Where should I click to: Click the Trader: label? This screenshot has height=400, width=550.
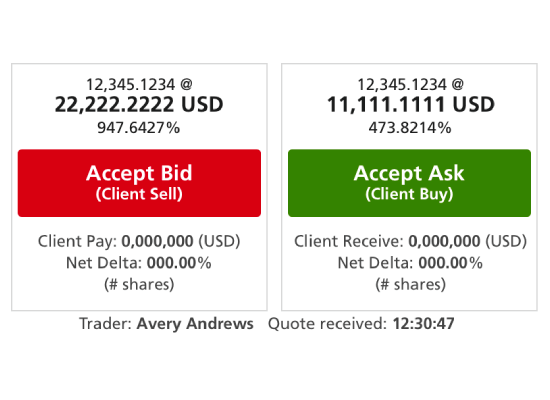pyautogui.click(x=106, y=324)
